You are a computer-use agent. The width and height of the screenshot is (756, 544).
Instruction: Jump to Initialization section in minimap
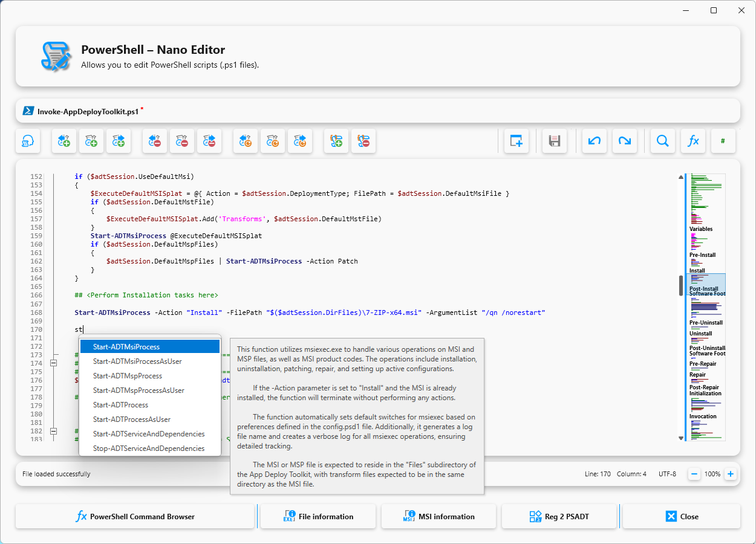click(x=705, y=393)
